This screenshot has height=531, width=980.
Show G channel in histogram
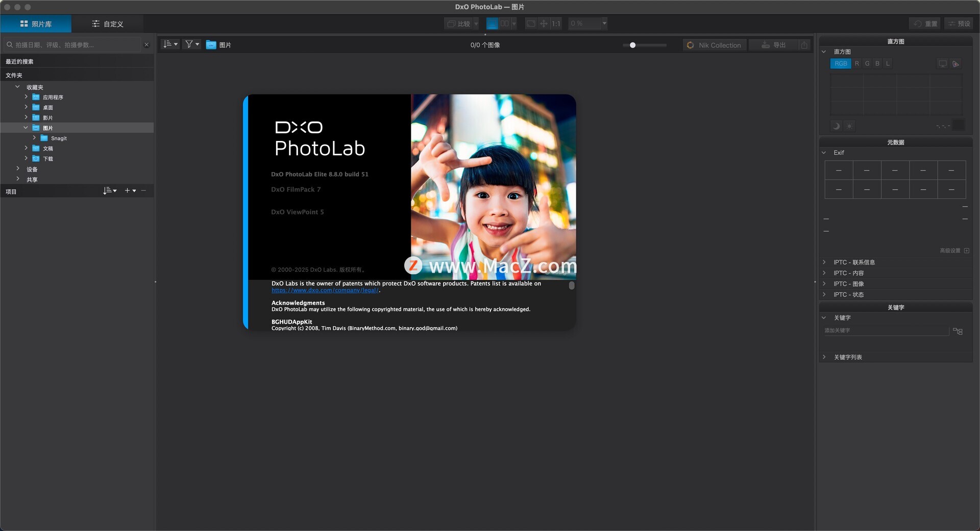coord(867,64)
